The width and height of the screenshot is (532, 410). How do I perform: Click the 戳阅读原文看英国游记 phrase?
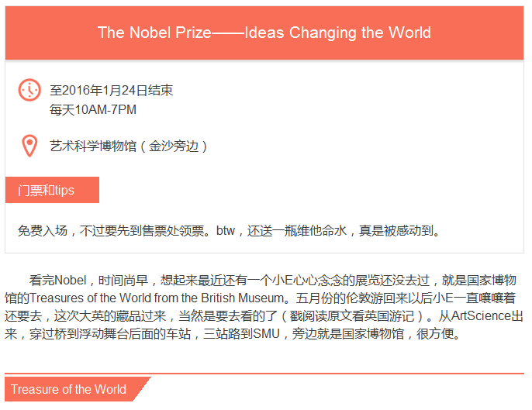click(x=358, y=316)
